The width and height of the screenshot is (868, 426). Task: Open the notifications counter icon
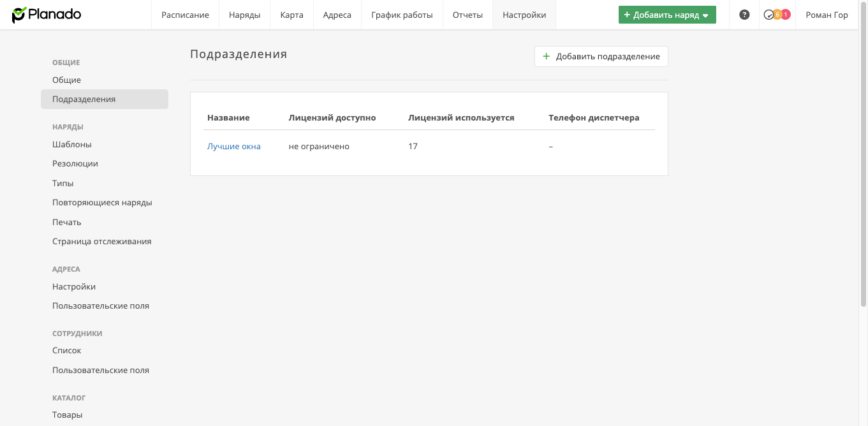tap(777, 15)
